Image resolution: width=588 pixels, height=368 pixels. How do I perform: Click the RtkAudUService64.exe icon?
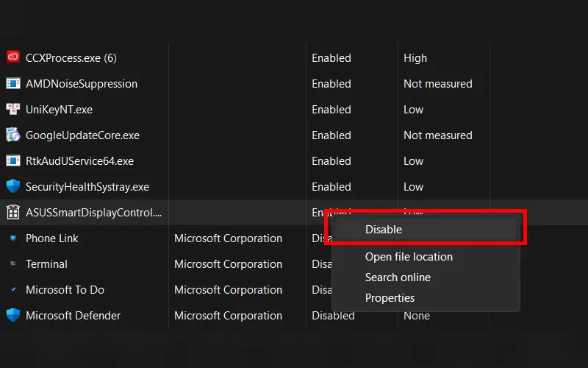tap(13, 160)
